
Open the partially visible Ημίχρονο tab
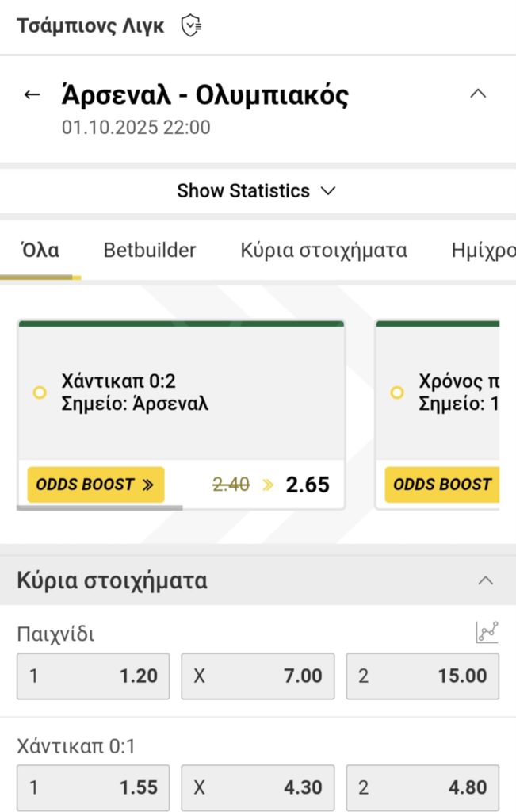coord(483,251)
